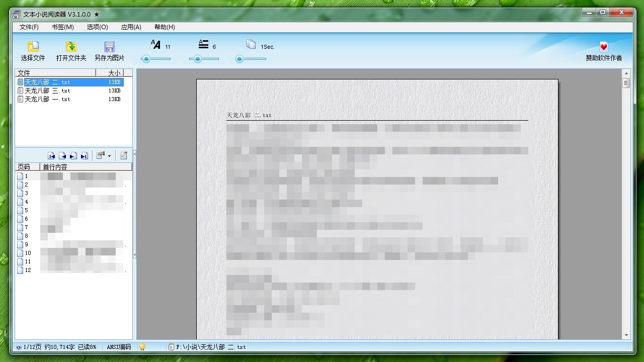Image resolution: width=644 pixels, height=362 pixels.
Task: Collapse the left sidebar using splitter arrow
Action: (134, 154)
